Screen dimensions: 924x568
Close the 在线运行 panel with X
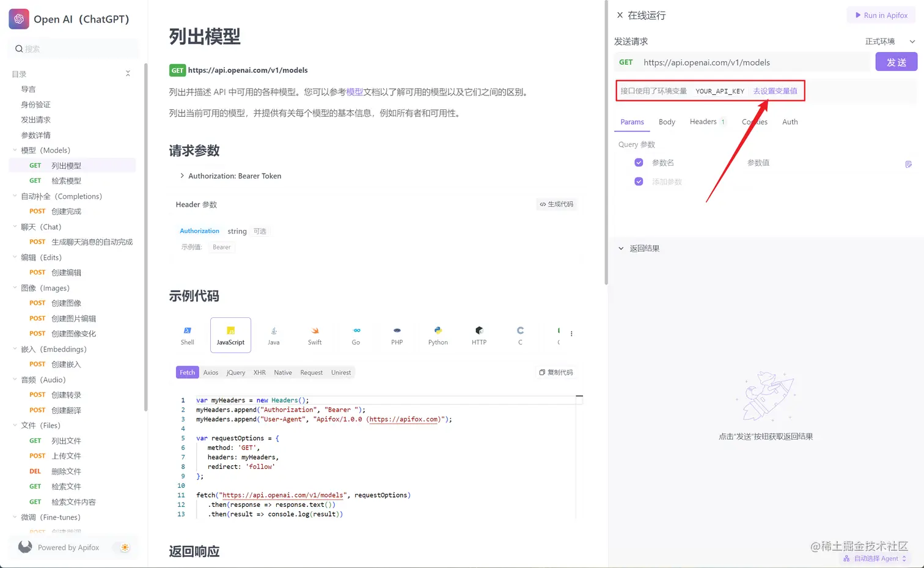[620, 15]
